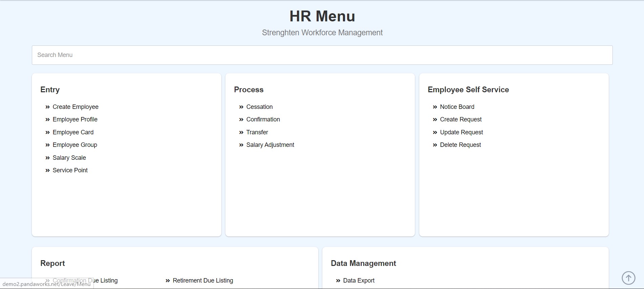Click the double-chevron icon beside Create Employee
Screen dimensions: 644x289
point(47,107)
